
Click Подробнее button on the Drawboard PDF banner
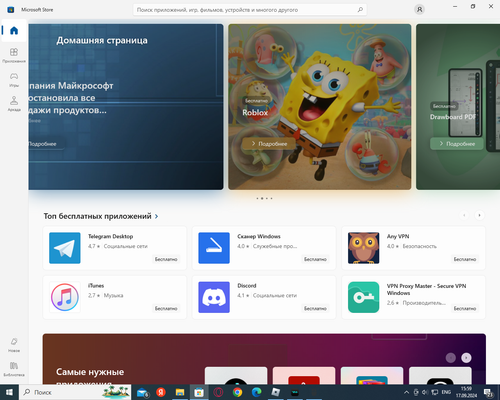coord(457,144)
